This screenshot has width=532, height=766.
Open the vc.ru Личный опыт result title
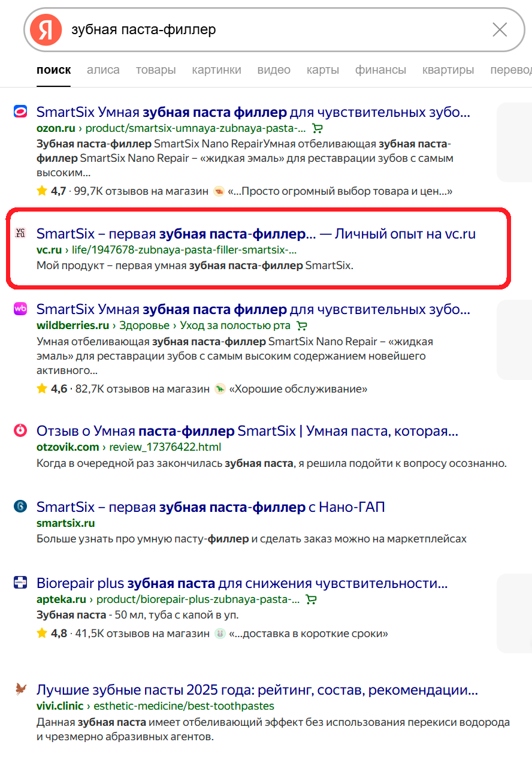click(x=256, y=234)
